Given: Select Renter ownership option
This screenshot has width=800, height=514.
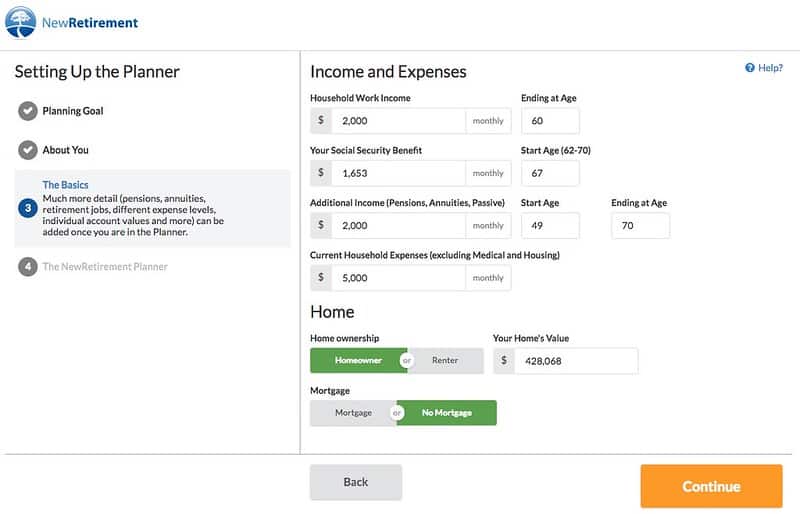Looking at the screenshot, I should tap(445, 360).
